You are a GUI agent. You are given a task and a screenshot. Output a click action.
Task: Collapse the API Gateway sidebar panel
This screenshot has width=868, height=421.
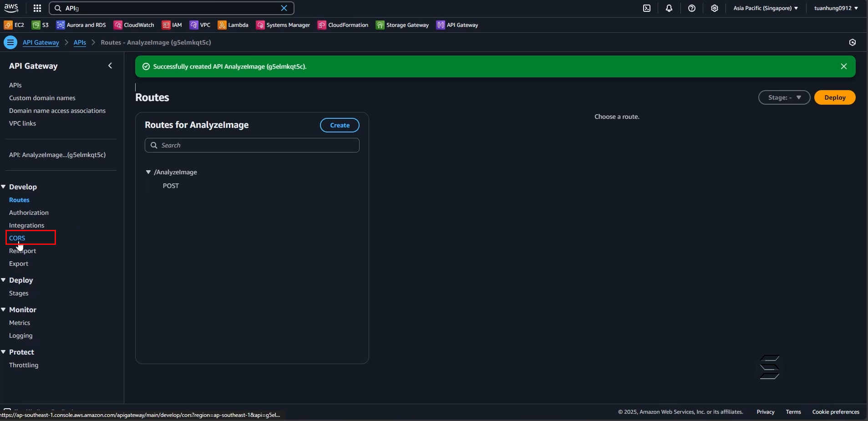coord(110,66)
